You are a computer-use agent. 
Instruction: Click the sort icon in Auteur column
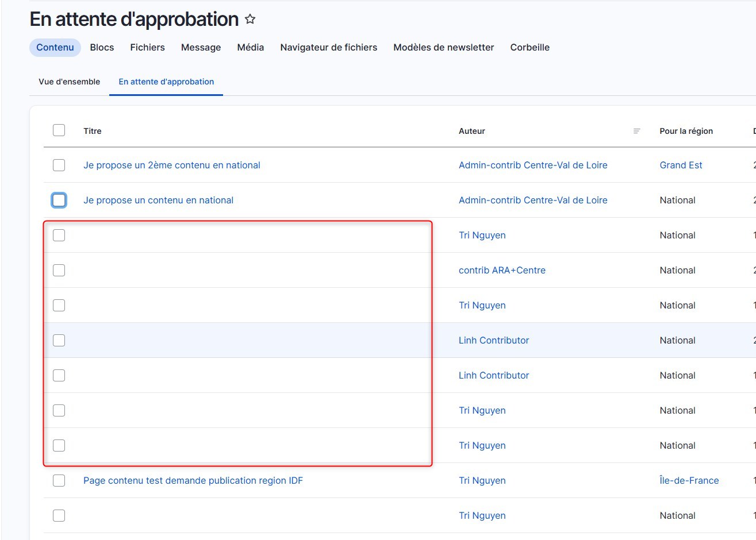pyautogui.click(x=636, y=131)
